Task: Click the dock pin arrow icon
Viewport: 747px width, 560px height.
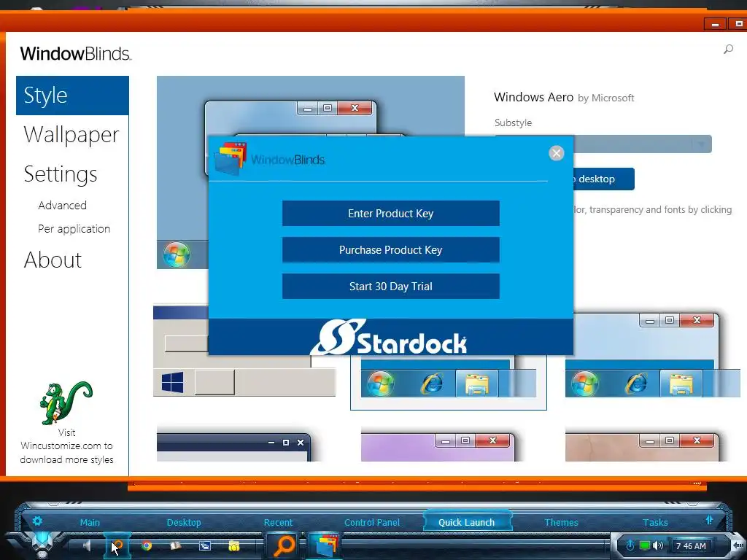Action: [x=709, y=520]
